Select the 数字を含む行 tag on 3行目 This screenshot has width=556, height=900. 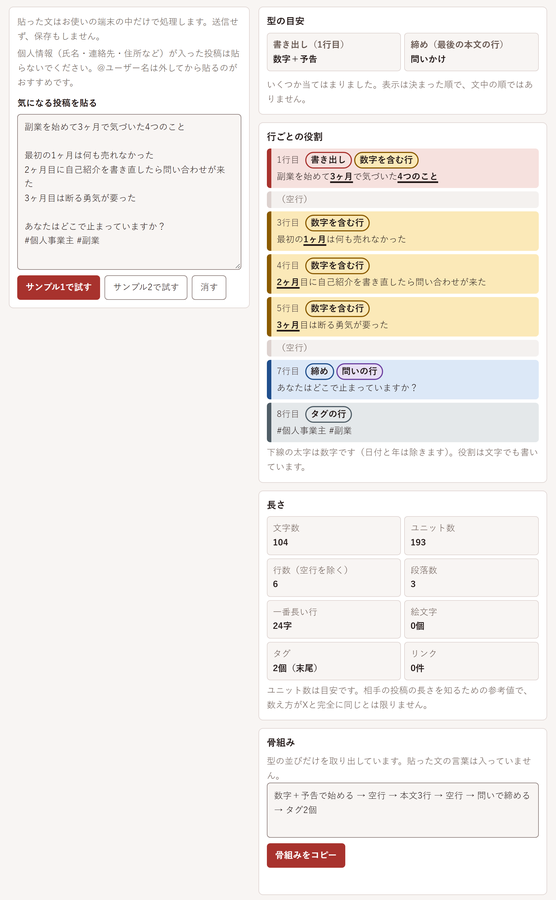click(337, 223)
